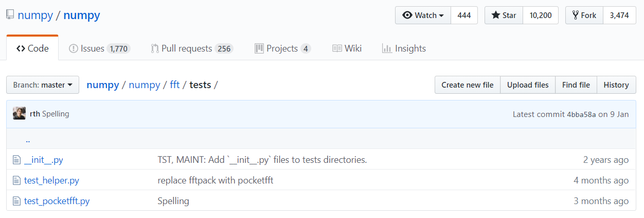644x218 pixels.
Task: Click the file icon beside test_helper.py
Action: coord(16,180)
